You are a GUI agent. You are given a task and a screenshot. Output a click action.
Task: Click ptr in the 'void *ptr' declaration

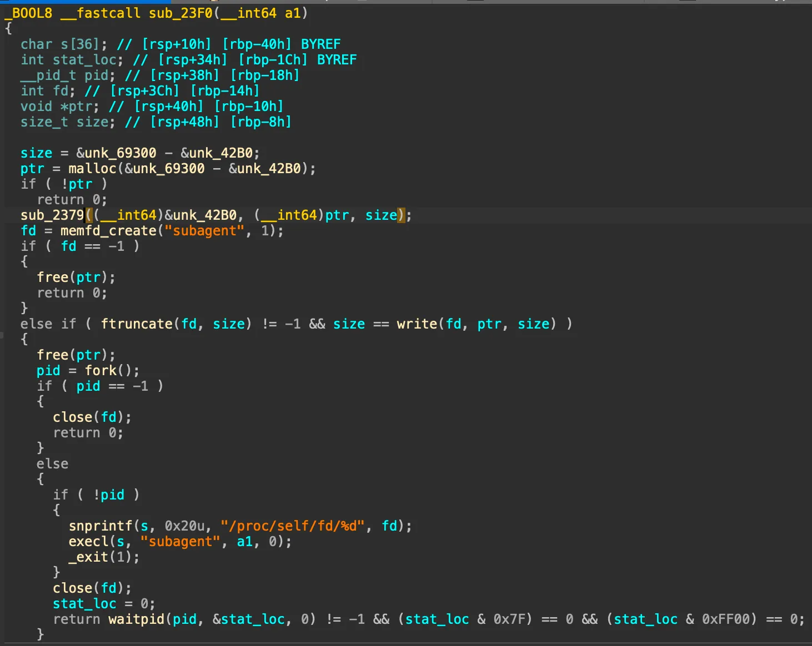(81, 106)
